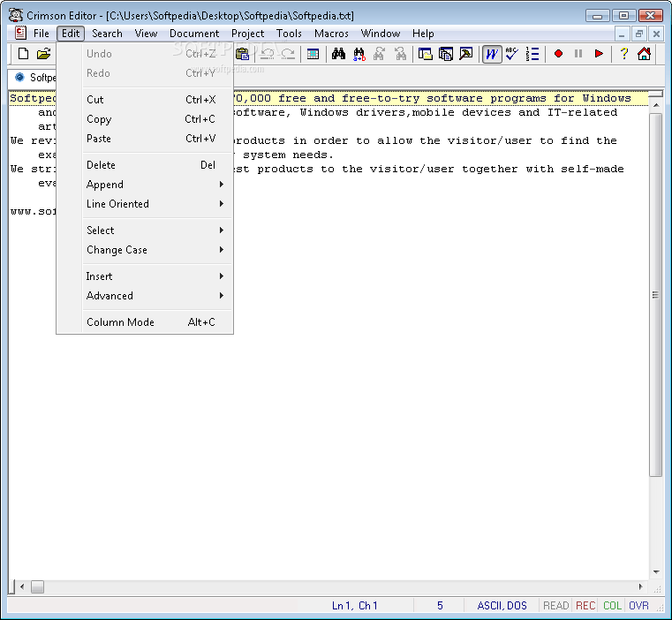Open the Document menu

(194, 33)
